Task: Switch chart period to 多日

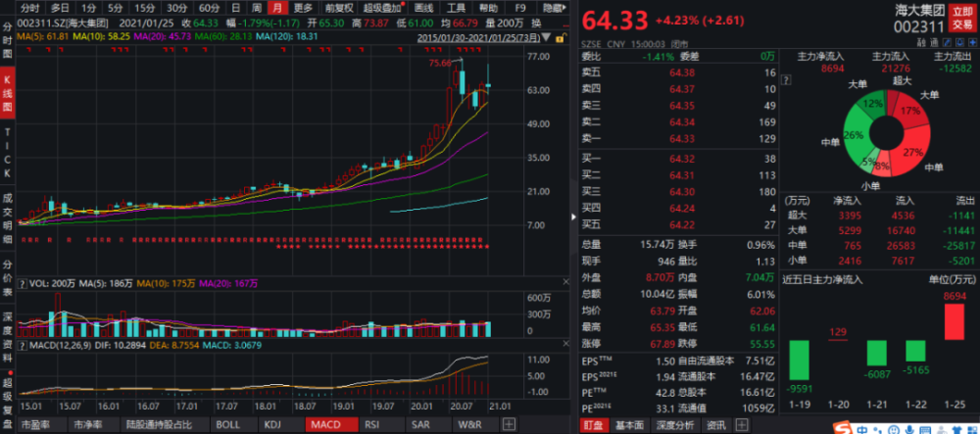Action: pos(60,8)
